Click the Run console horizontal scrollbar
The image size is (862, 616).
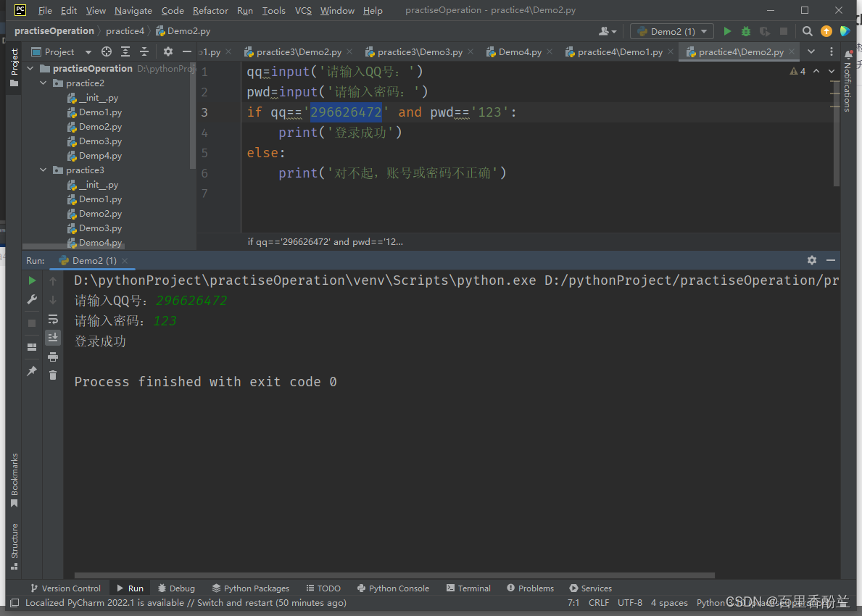click(x=394, y=575)
